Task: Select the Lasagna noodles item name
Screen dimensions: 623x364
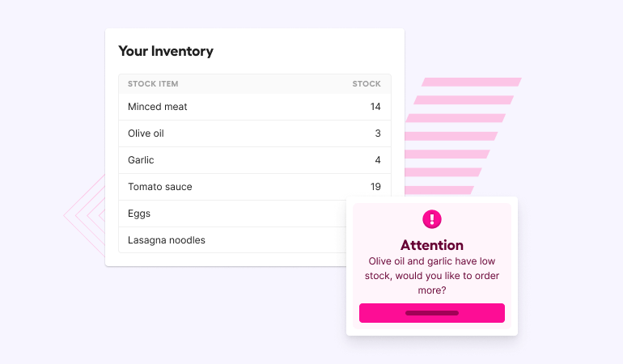Action: [x=167, y=240]
